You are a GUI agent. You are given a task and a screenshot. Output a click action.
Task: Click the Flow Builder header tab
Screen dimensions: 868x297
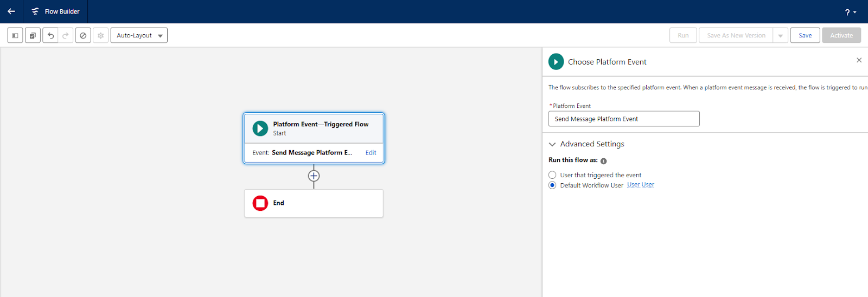click(55, 11)
